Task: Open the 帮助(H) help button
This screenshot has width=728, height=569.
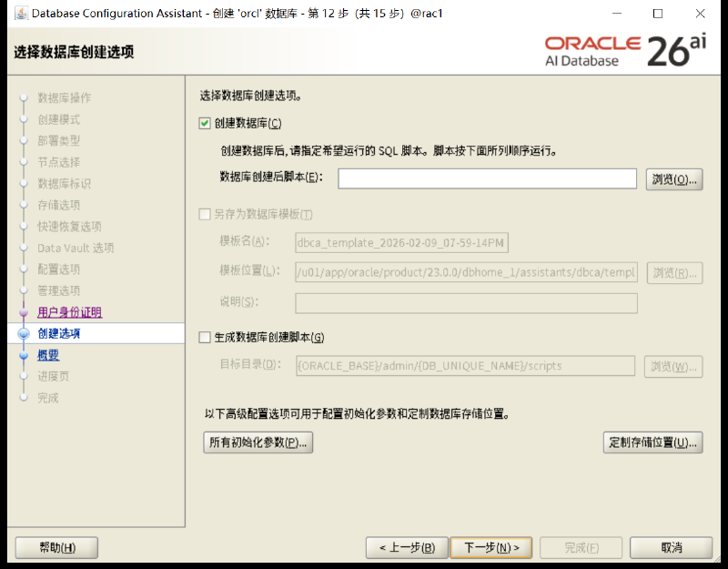Action: click(x=56, y=548)
